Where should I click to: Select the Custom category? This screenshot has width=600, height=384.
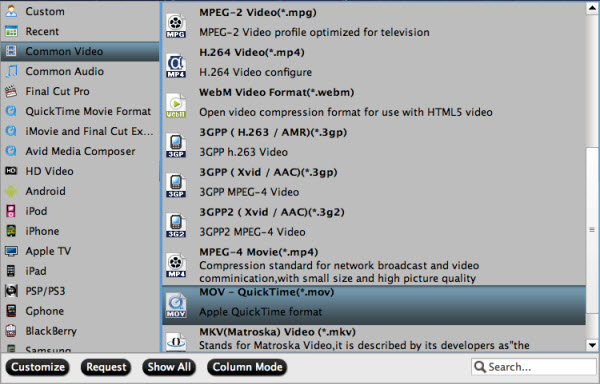(x=80, y=11)
